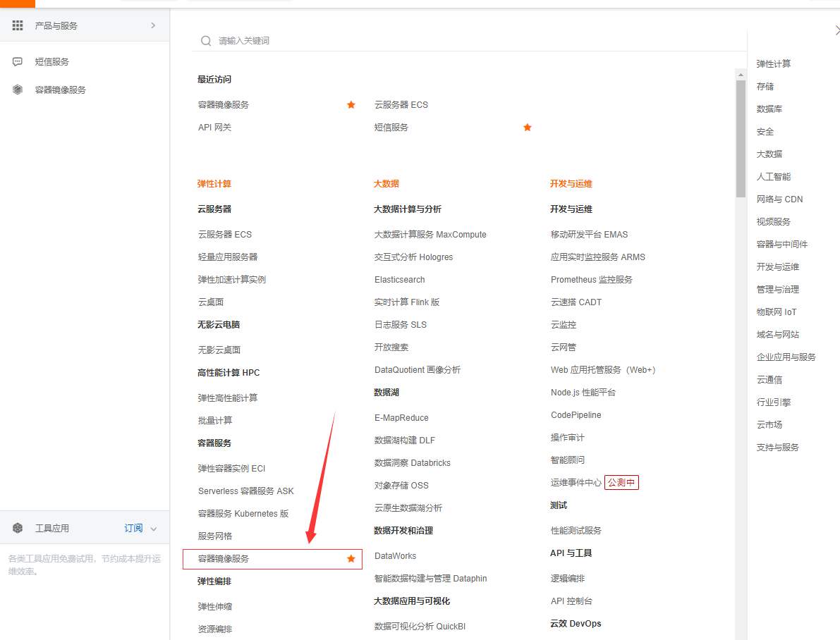
Task: Click the 订阅 link
Action: coord(133,528)
